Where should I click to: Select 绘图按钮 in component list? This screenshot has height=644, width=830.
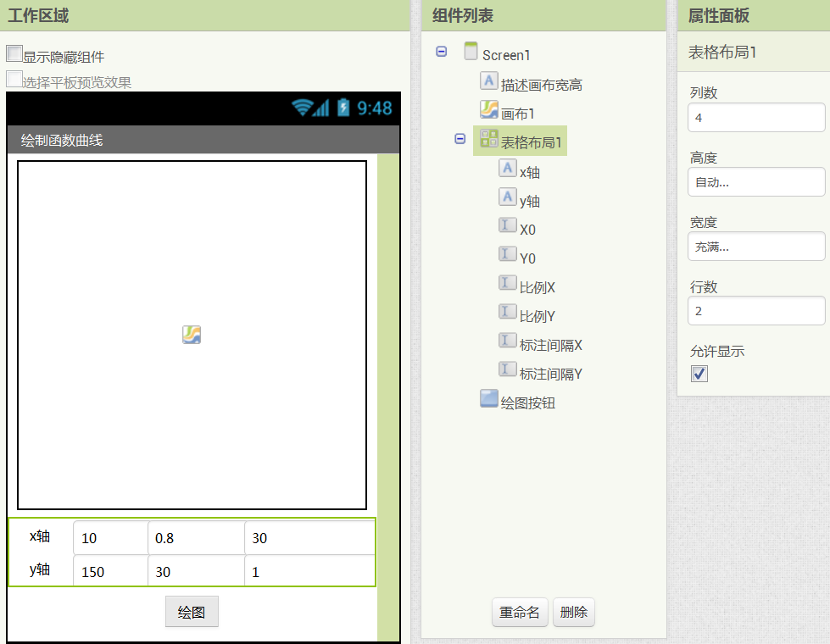tap(527, 402)
